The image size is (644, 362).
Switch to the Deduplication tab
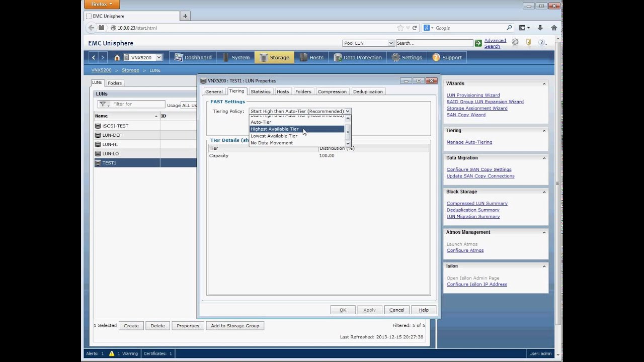368,92
